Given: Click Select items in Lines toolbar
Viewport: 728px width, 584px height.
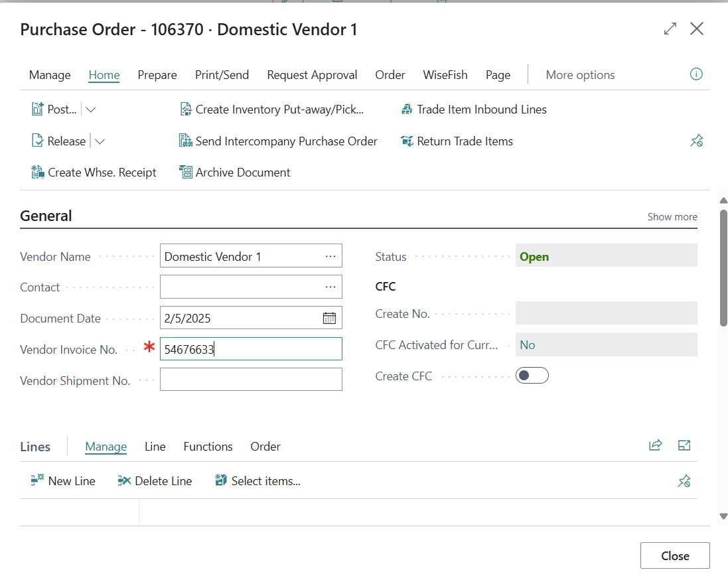Looking at the screenshot, I should [258, 481].
